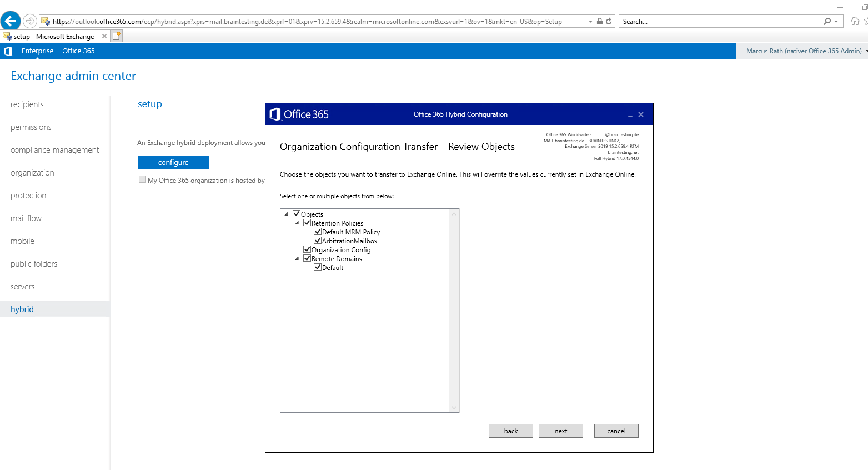
Task: Toggle My Office 365 organization is hosted checkbox
Action: 143,179
